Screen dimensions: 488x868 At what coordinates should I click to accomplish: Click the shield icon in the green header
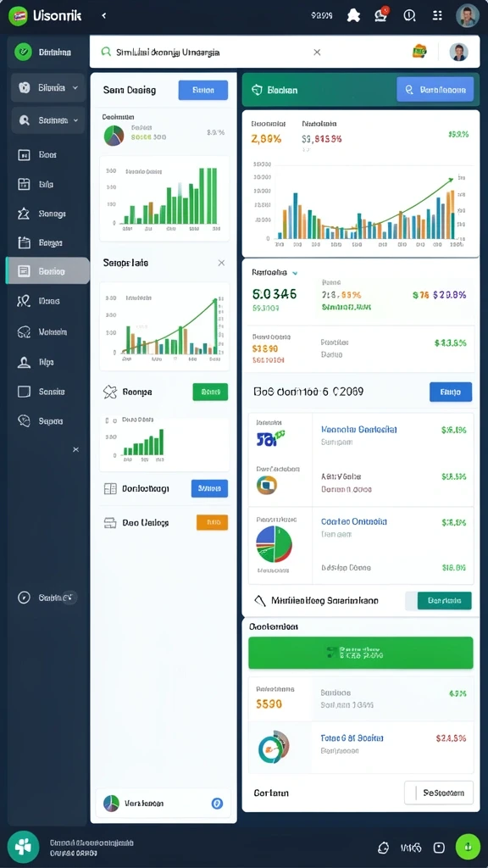pyautogui.click(x=257, y=90)
